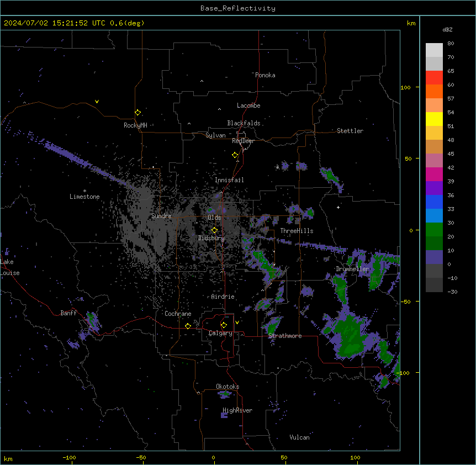The width and height of the screenshot is (476, 465).
Task: Click the Didsbury label
Action: (211, 238)
